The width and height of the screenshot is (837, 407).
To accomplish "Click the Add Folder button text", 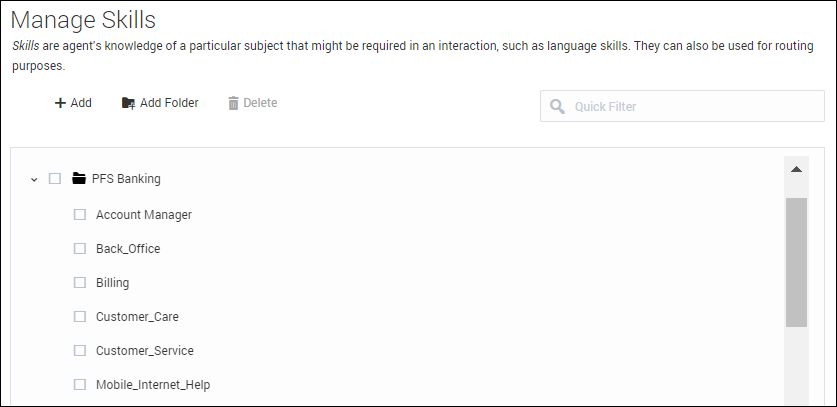I will [169, 103].
